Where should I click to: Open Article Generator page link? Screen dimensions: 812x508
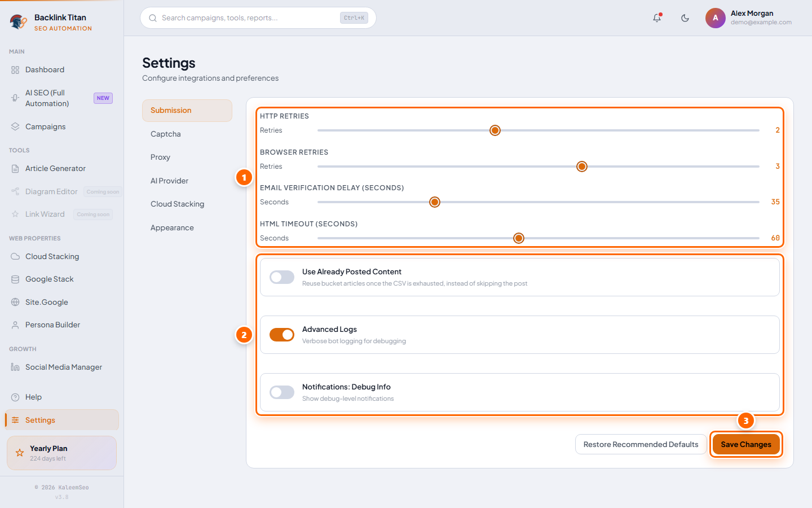click(x=62, y=169)
